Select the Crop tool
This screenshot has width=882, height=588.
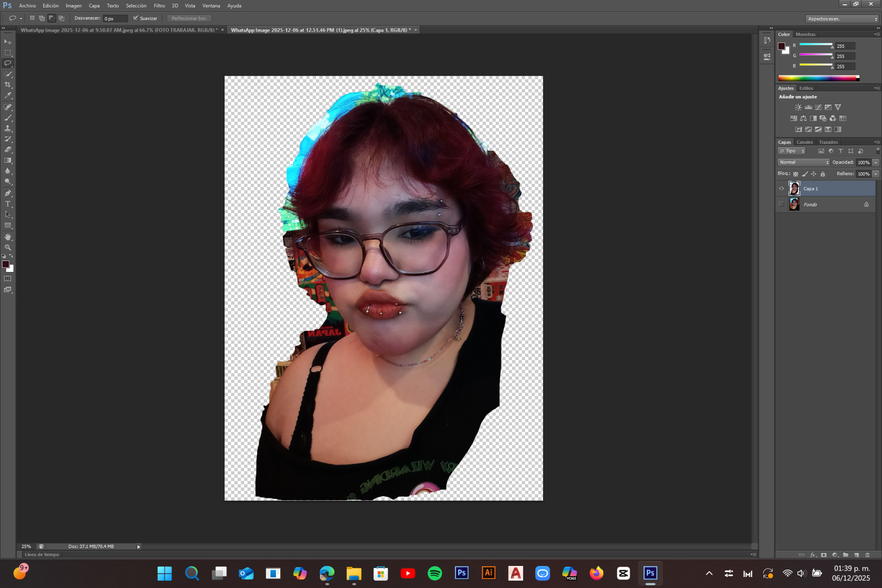tap(8, 85)
